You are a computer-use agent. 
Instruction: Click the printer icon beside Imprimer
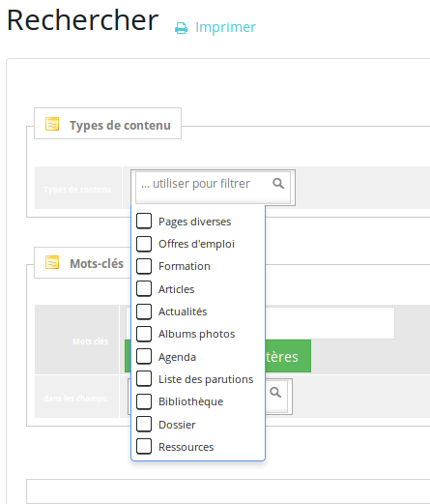pyautogui.click(x=181, y=28)
